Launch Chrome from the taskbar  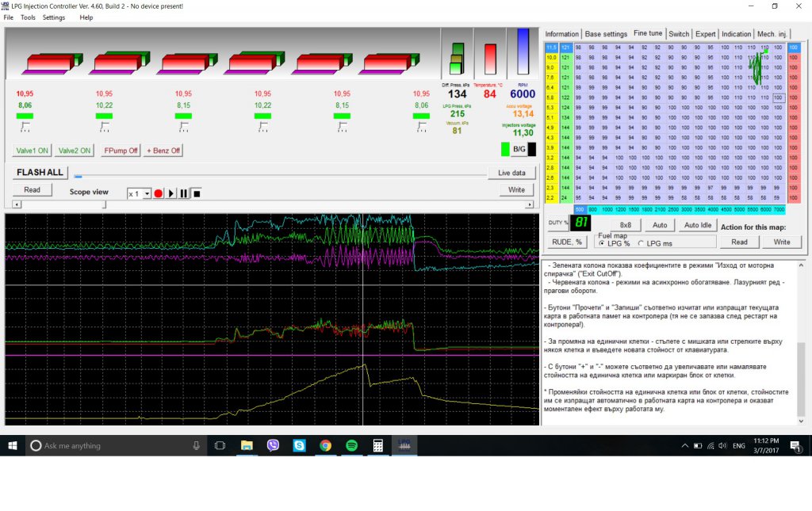325,446
